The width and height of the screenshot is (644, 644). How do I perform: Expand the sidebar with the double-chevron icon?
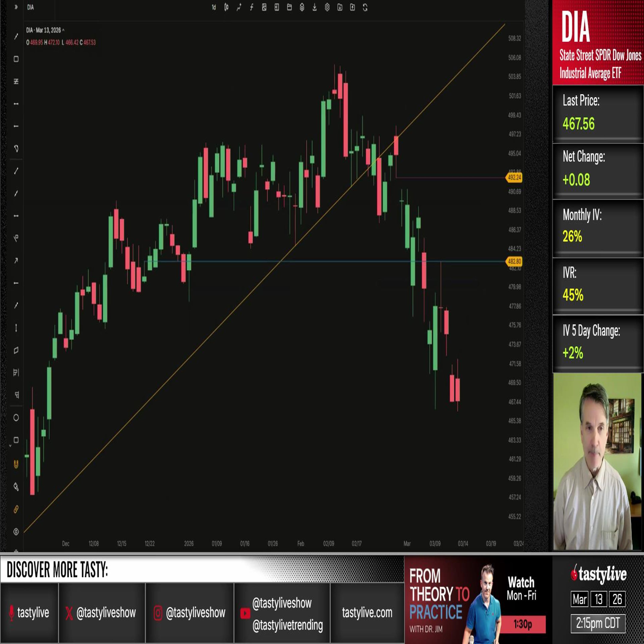pos(16,7)
